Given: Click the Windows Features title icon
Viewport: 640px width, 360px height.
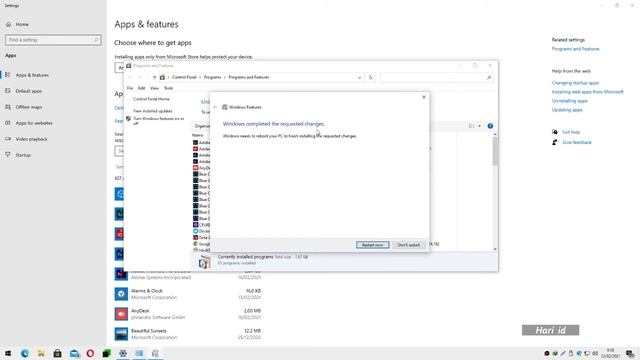Looking at the screenshot, I should pos(224,107).
